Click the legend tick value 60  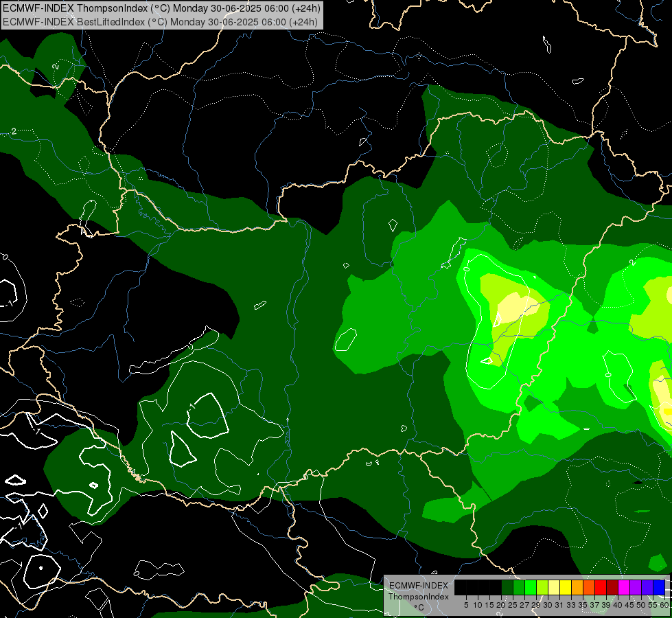(x=664, y=605)
